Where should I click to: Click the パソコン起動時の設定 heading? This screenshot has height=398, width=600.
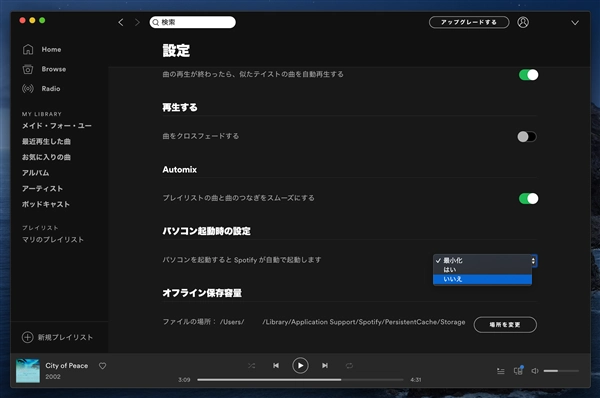(206, 231)
